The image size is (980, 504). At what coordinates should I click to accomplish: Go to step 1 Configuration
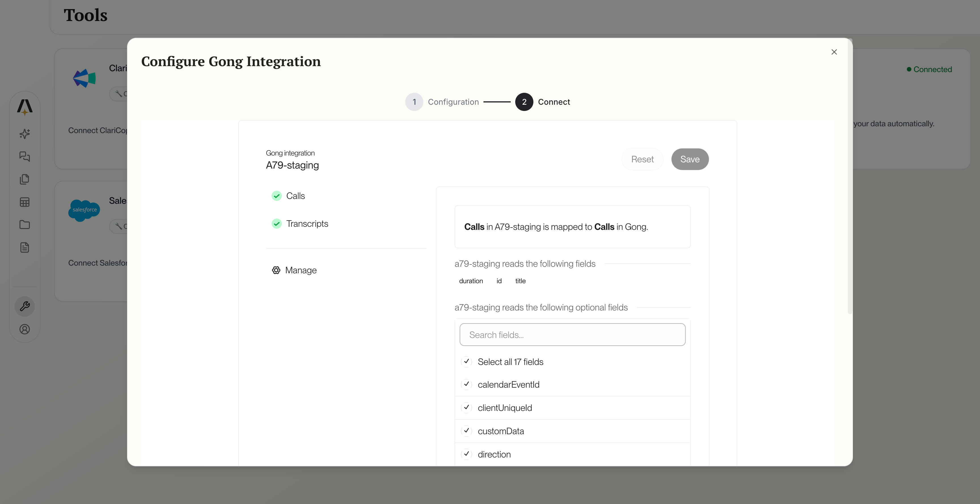point(414,102)
